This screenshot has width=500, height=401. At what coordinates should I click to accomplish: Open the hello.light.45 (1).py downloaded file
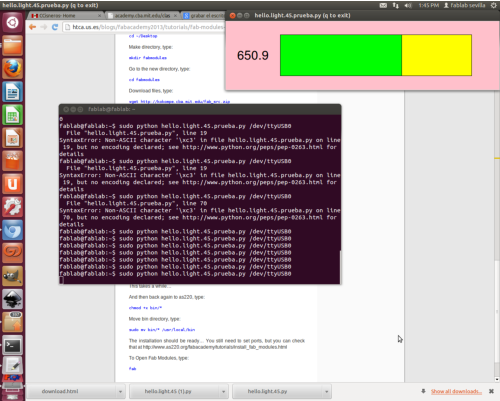click(175, 391)
